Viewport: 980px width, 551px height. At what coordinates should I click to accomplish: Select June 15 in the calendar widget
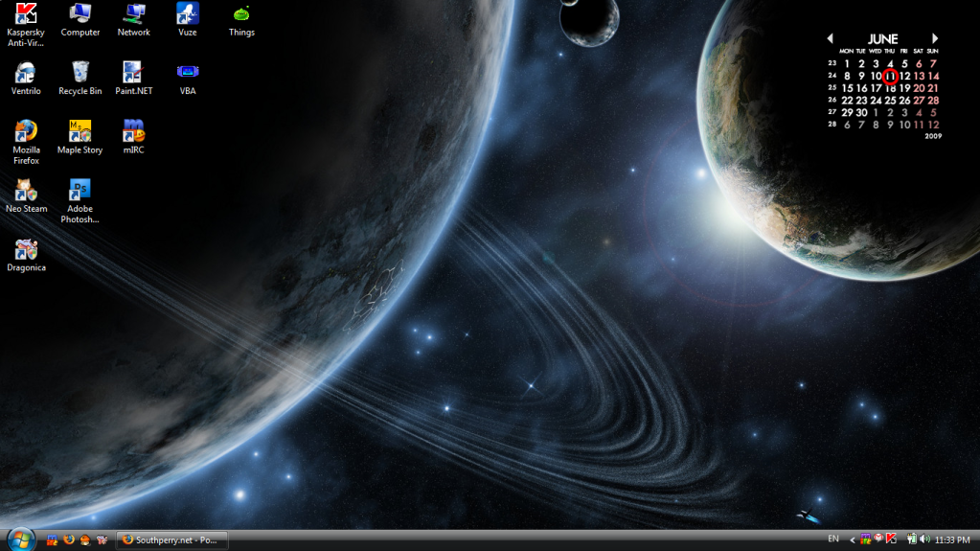pos(847,88)
